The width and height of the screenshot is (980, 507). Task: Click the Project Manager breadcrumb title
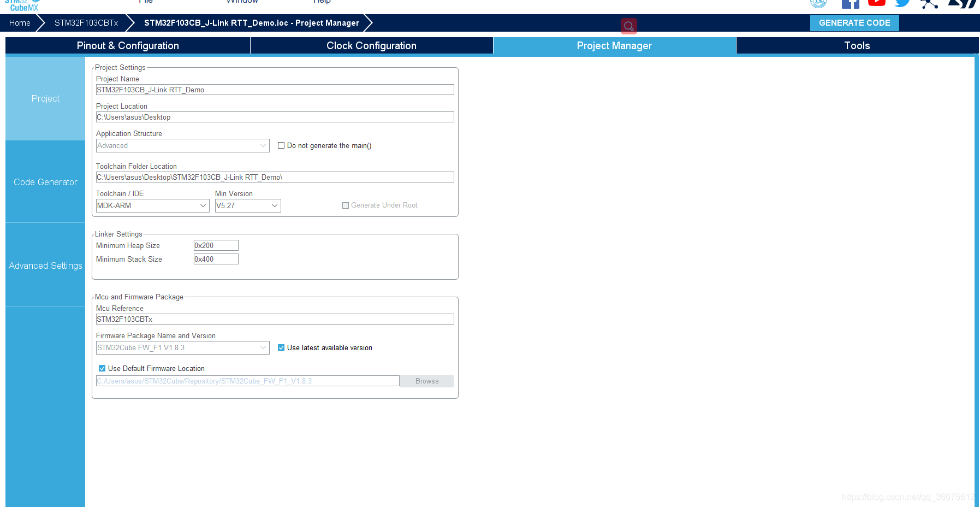point(252,23)
